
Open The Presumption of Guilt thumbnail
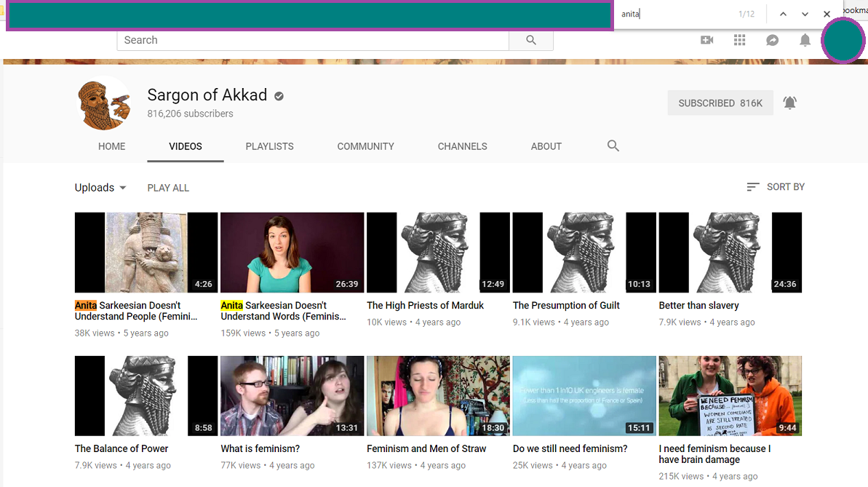584,252
